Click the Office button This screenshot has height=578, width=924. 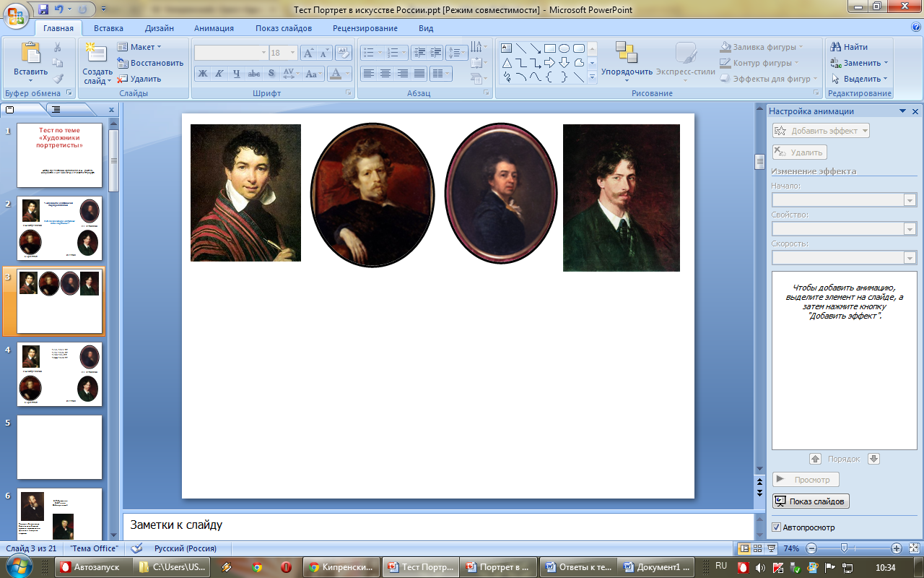[x=16, y=14]
